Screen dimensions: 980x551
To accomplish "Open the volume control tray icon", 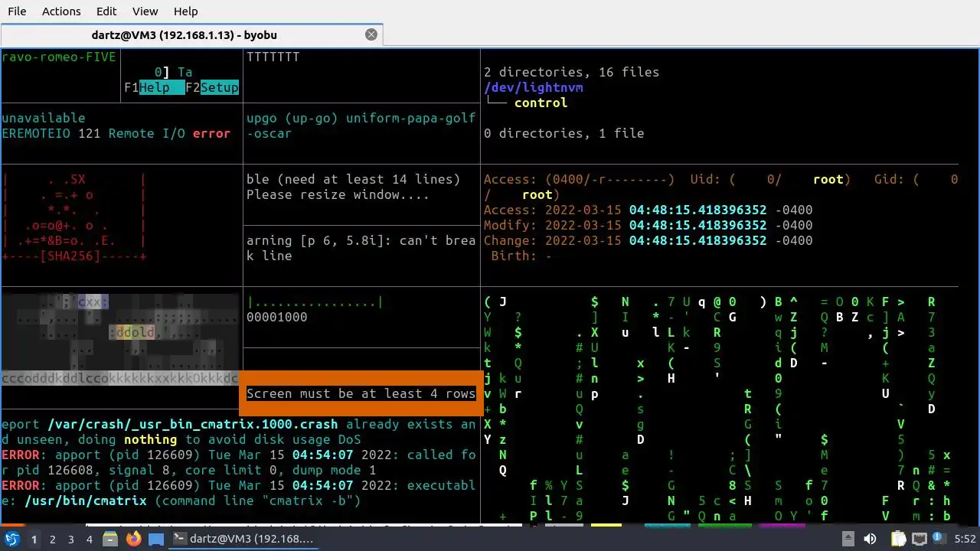I will [x=871, y=539].
